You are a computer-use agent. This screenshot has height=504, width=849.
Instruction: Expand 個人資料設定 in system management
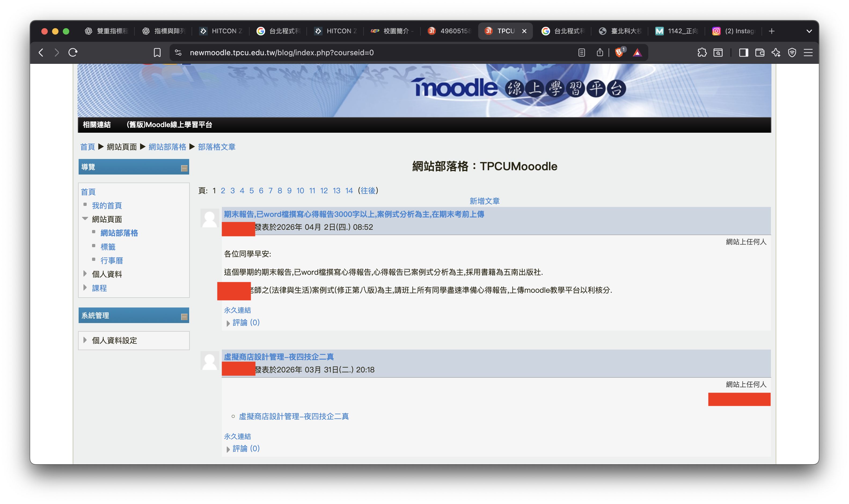coord(85,340)
